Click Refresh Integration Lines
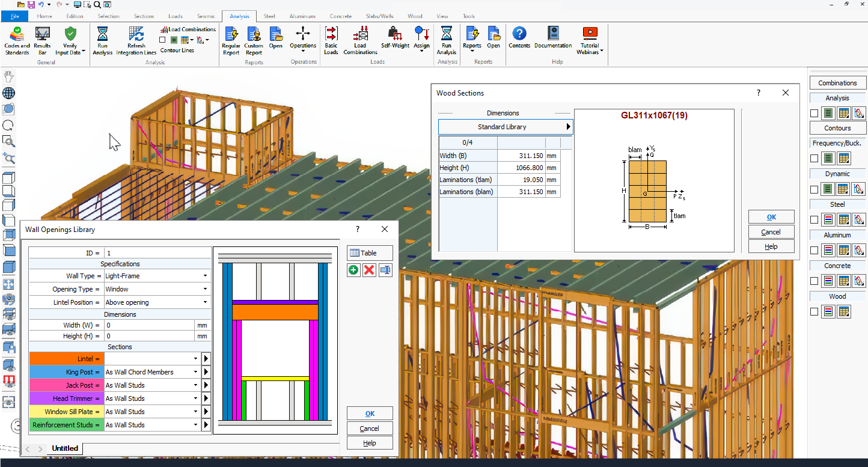Screen dimensions: 868x467 coord(136,40)
